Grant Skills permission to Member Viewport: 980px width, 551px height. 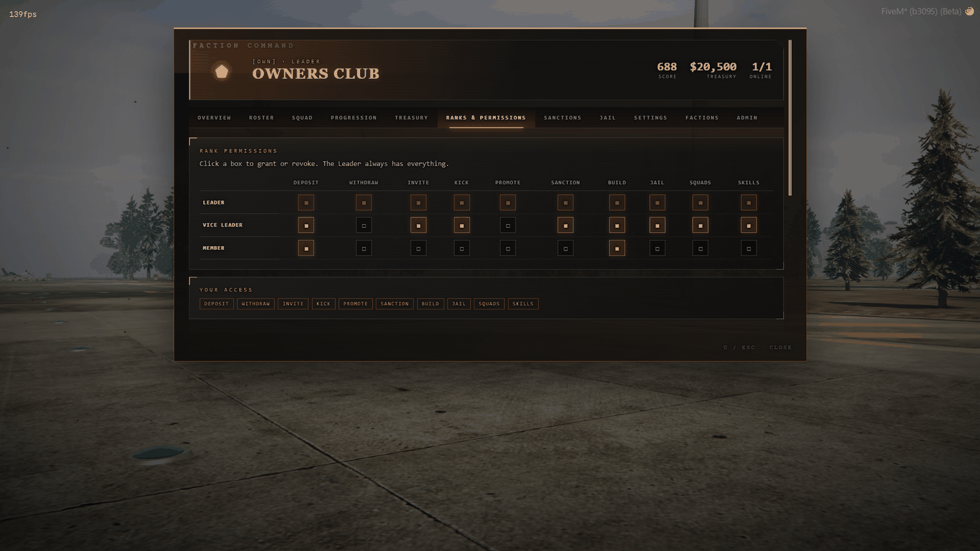(x=748, y=248)
